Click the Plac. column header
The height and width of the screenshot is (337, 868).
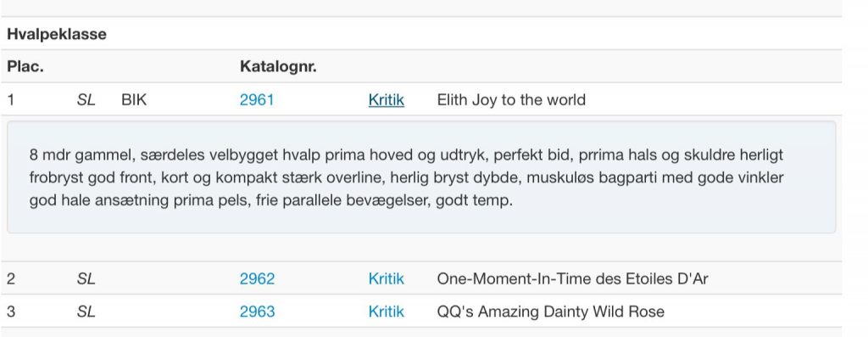pyautogui.click(x=25, y=67)
